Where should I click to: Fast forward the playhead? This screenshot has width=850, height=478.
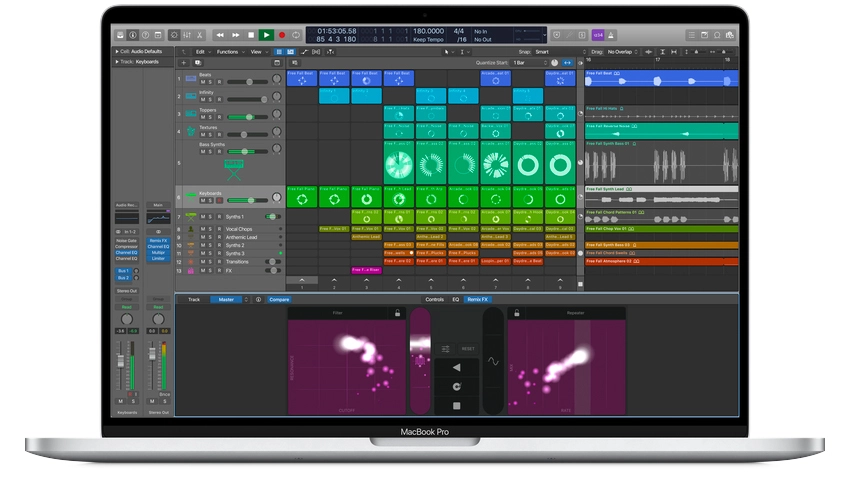click(236, 35)
